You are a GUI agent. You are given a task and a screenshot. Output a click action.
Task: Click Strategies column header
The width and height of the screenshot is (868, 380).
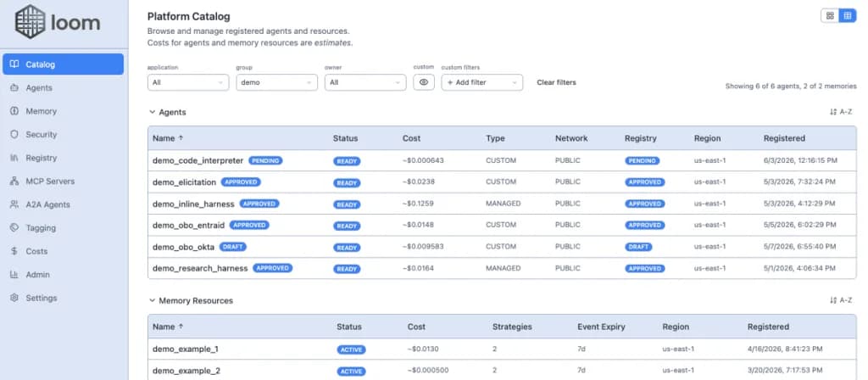[512, 327]
